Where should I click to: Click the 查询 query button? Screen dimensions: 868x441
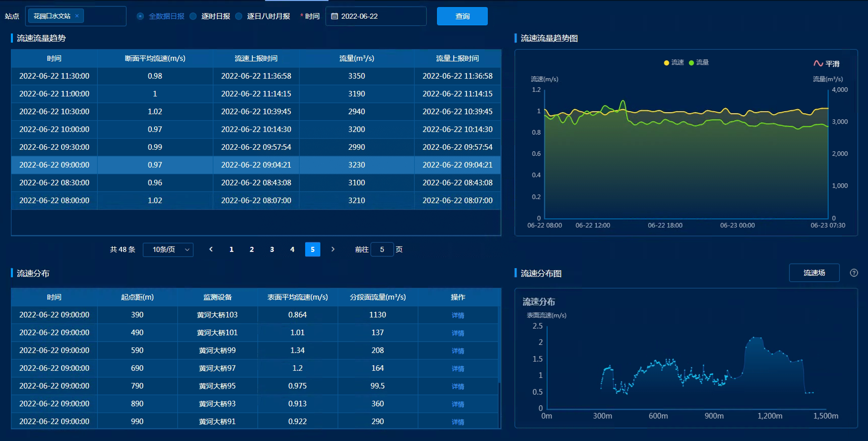(x=462, y=16)
